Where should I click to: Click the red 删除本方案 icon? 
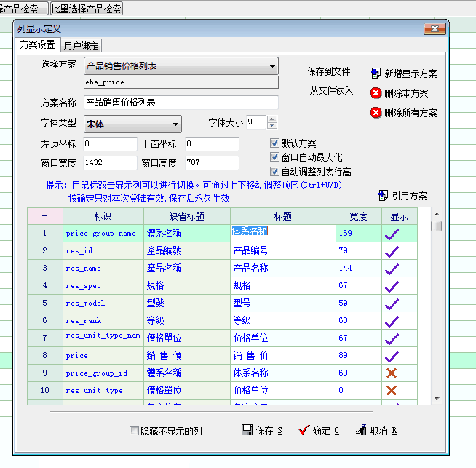[376, 93]
